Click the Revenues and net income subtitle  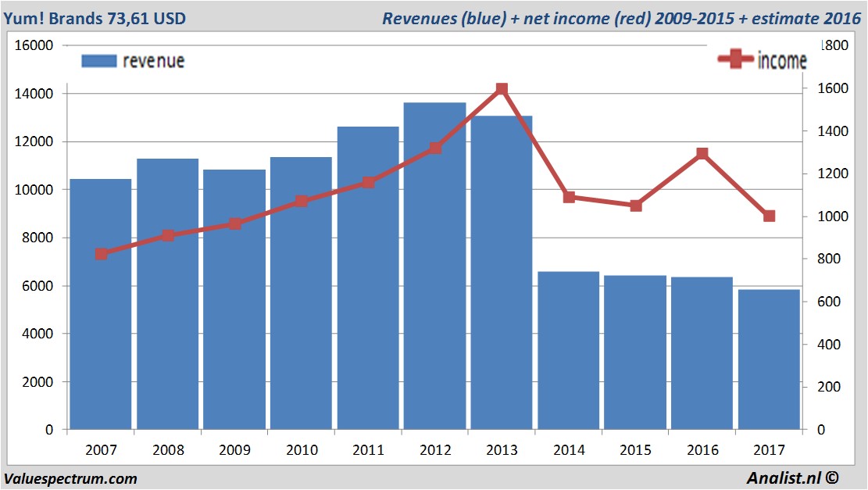coord(622,18)
